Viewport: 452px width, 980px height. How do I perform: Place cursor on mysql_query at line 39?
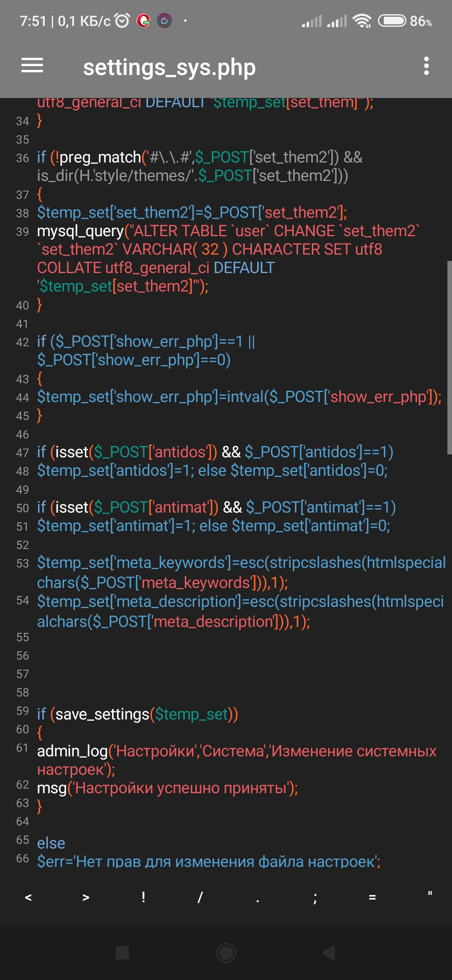(80, 231)
